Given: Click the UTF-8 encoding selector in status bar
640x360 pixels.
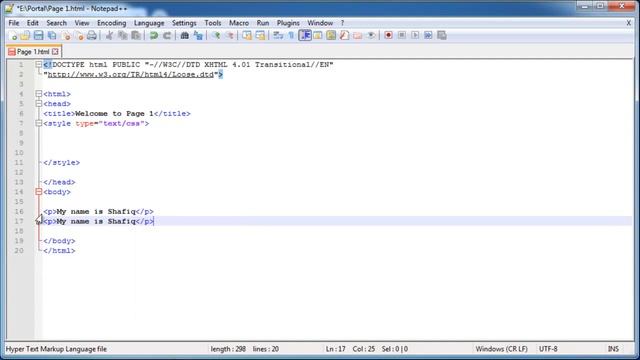Looking at the screenshot, I should tap(548, 349).
